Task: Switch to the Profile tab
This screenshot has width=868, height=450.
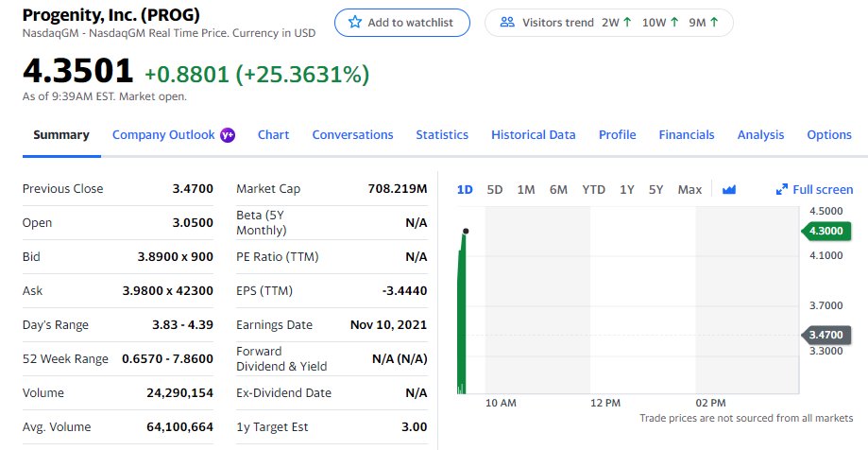Action: pyautogui.click(x=617, y=134)
